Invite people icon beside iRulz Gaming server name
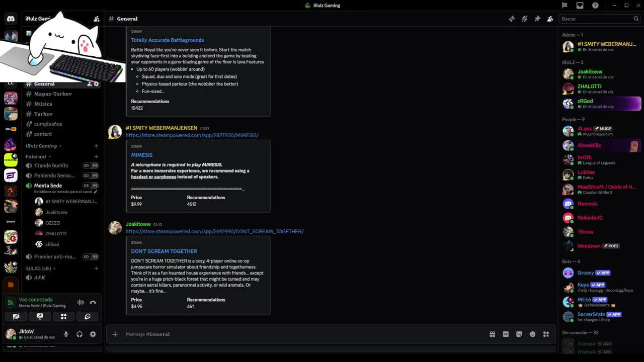The width and height of the screenshot is (644, 362). pyautogui.click(x=97, y=19)
